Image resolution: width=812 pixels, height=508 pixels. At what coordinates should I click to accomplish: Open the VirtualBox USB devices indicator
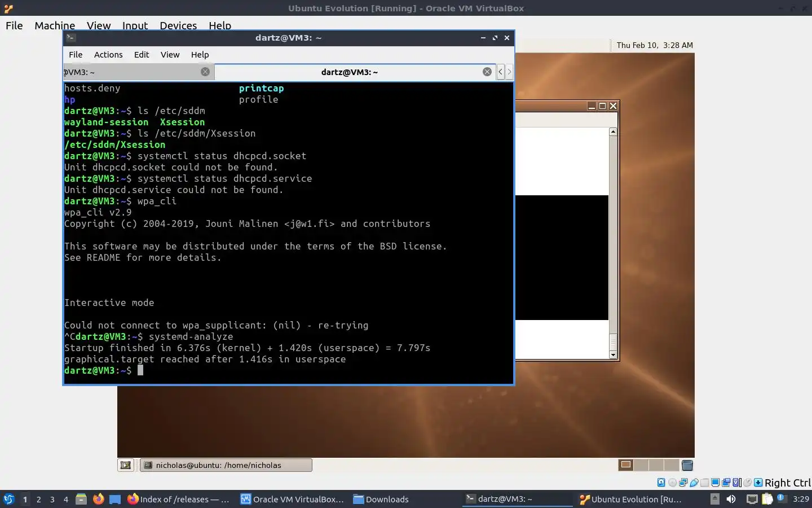694,483
